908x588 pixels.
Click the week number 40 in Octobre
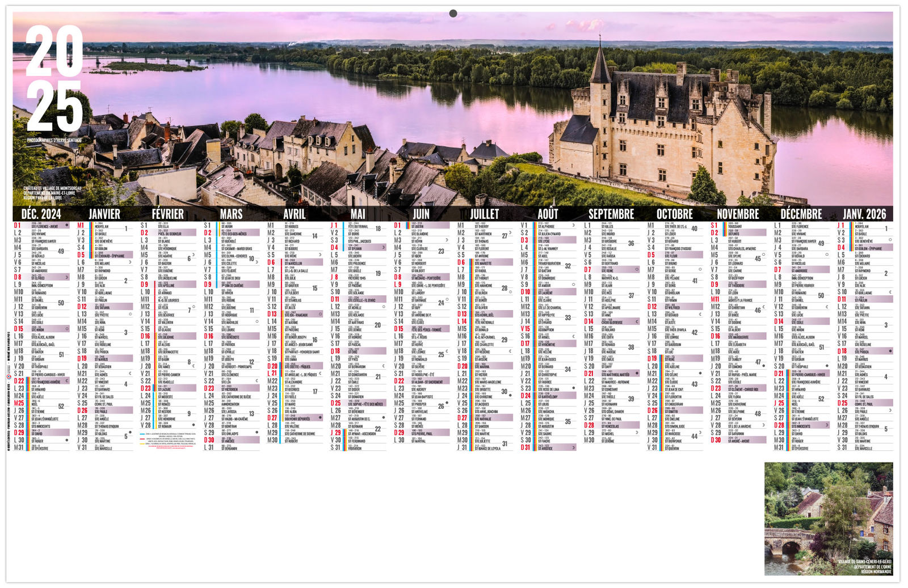point(694,229)
